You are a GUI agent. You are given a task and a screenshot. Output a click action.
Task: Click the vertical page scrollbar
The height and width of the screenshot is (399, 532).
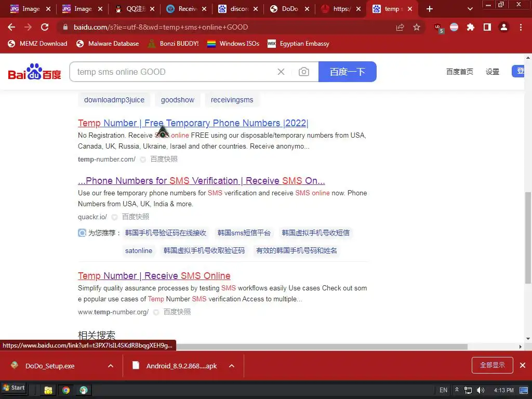tap(528, 237)
